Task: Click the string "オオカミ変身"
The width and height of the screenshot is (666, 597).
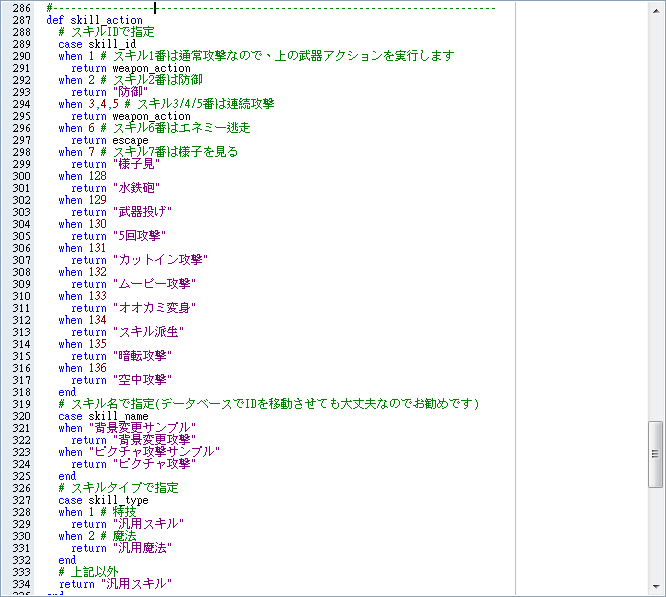Action: click(154, 308)
